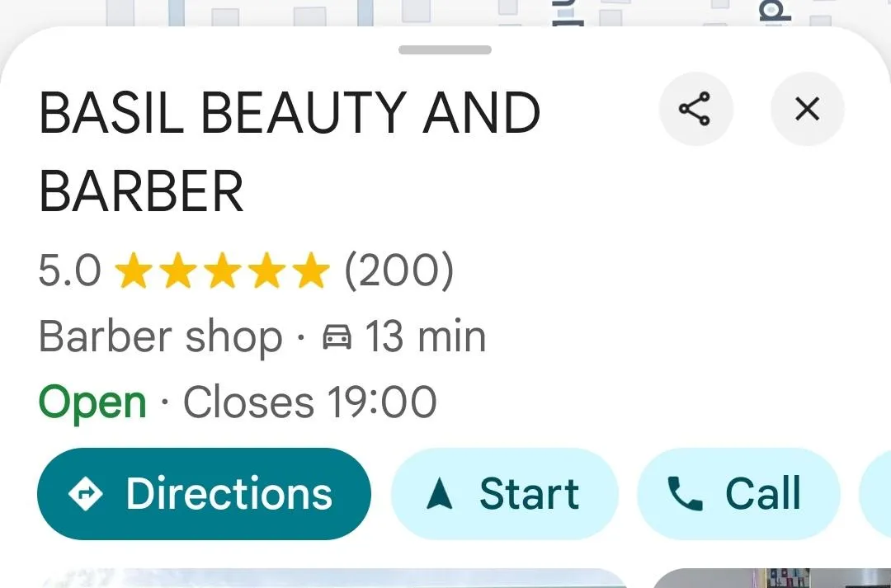891x588 pixels.
Task: Tap the partially visible chip after Call
Action: 875,494
